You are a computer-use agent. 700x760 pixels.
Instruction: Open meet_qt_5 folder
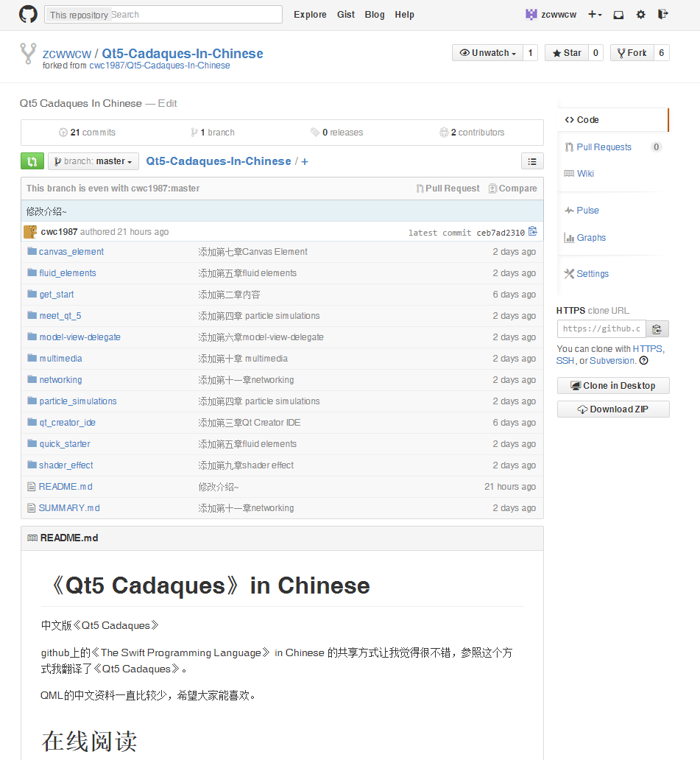click(x=60, y=315)
